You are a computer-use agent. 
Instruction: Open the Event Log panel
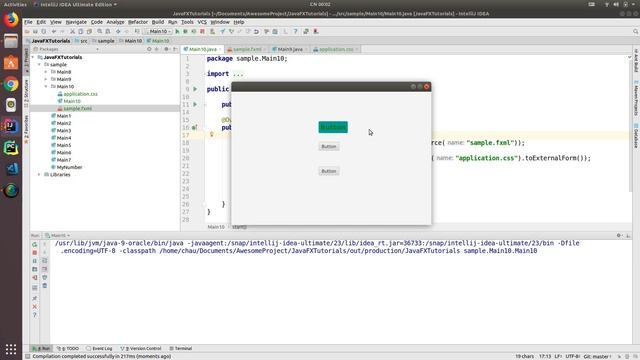tap(99, 349)
